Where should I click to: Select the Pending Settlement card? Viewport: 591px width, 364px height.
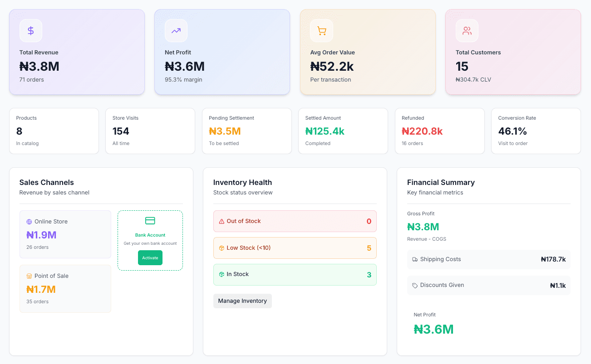tap(246, 131)
